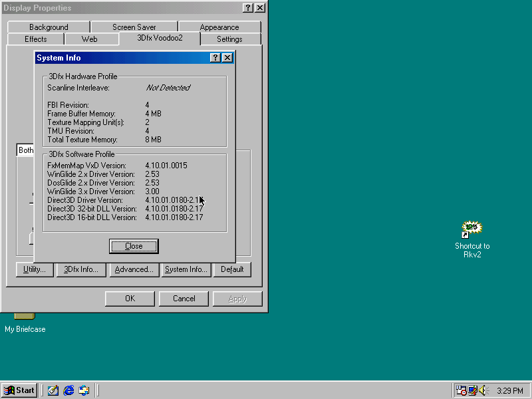Screen dimensions: 532x399
Task: Click the 'Frame Buffer Memory:' label
Action: pyautogui.click(x=81, y=114)
